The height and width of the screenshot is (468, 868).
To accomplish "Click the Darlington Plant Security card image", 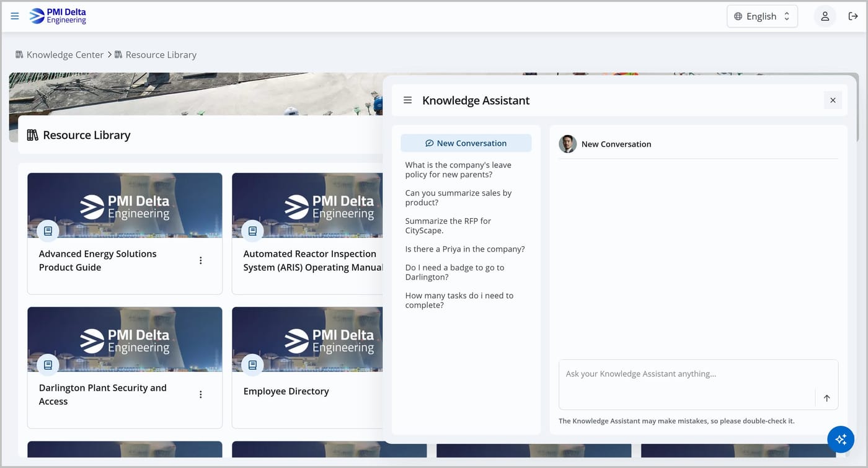I will [125, 339].
